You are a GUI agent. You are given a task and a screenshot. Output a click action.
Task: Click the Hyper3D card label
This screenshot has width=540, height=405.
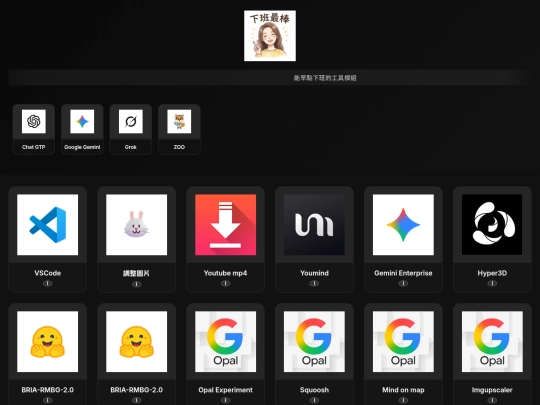(492, 273)
